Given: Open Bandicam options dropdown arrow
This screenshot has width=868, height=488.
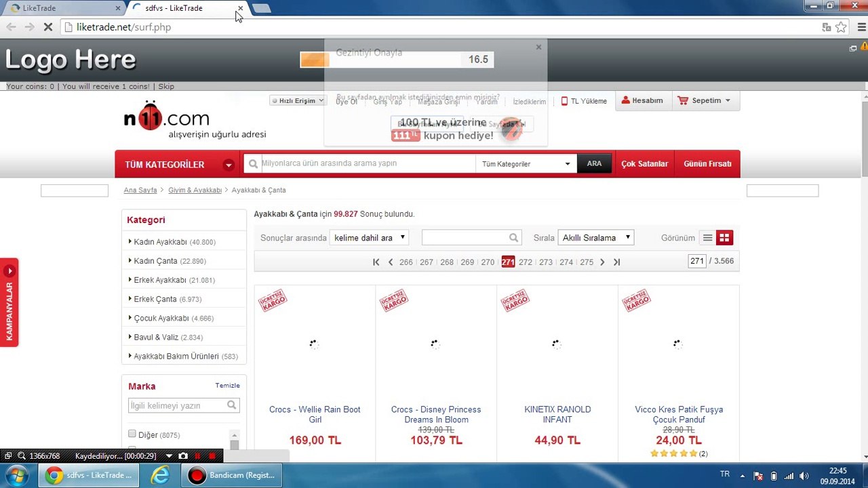Looking at the screenshot, I should point(169,456).
